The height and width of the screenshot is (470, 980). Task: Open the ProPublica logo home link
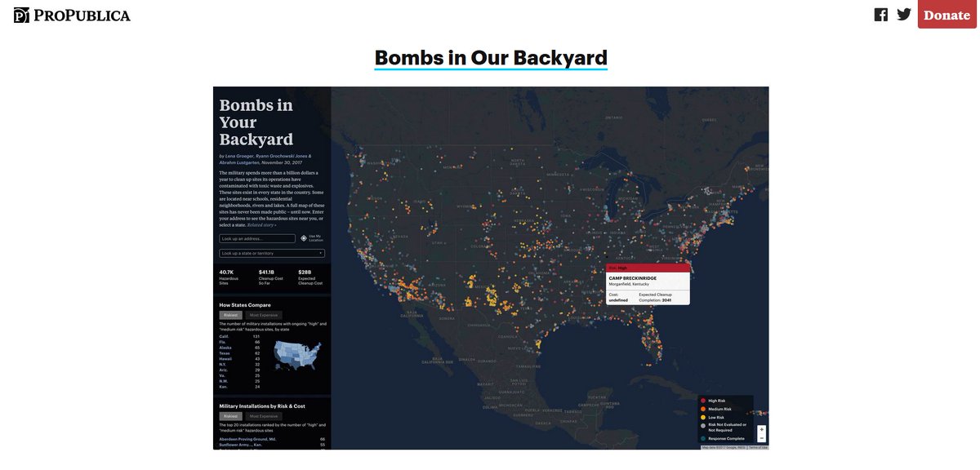[72, 15]
